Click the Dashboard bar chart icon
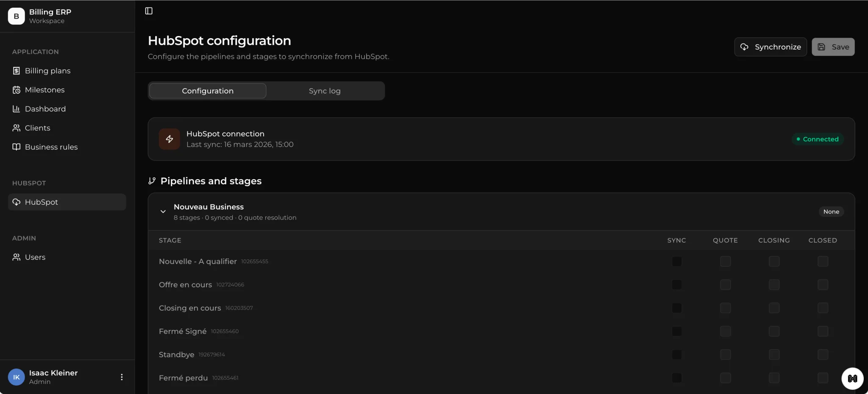868x394 pixels. [17, 109]
